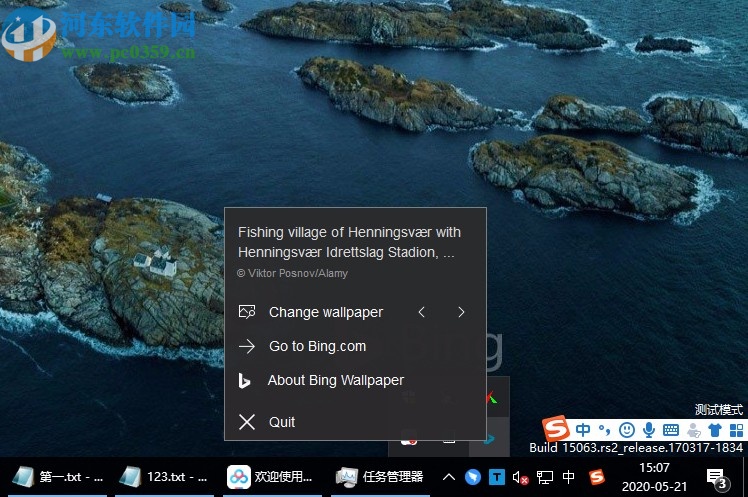This screenshot has width=748, height=497.
Task: Click the Change wallpaper picture icon
Action: [247, 312]
